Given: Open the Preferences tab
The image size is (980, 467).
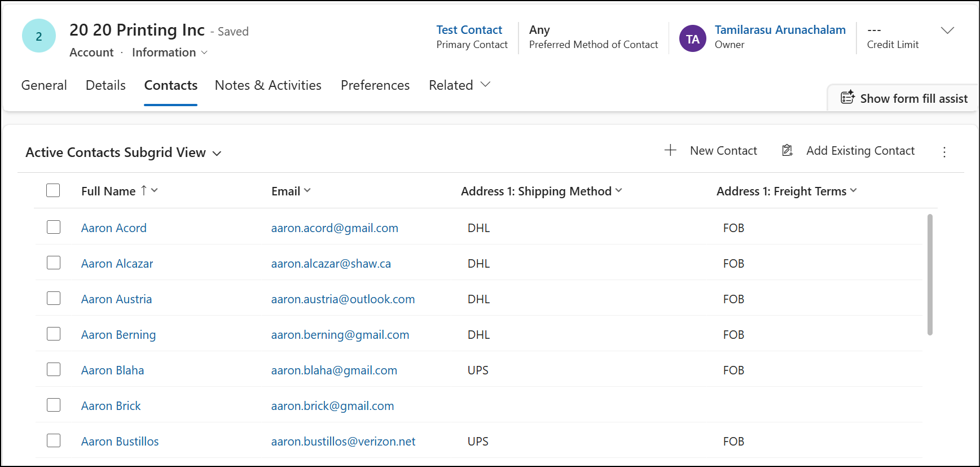Looking at the screenshot, I should [375, 85].
